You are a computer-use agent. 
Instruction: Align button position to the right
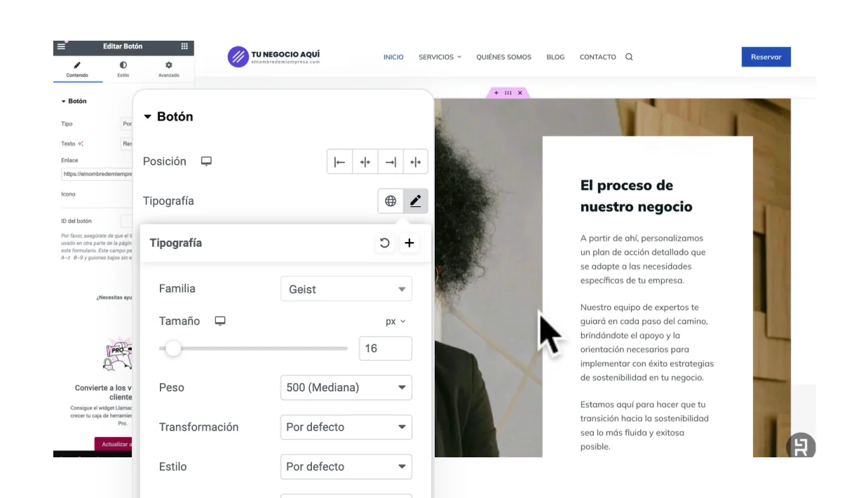tap(391, 162)
